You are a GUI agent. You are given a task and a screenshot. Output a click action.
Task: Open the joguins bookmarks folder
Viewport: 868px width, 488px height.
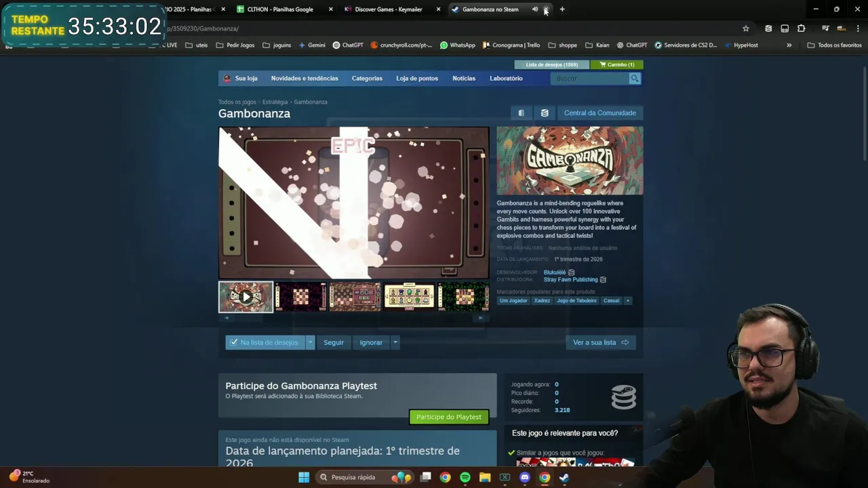(277, 45)
